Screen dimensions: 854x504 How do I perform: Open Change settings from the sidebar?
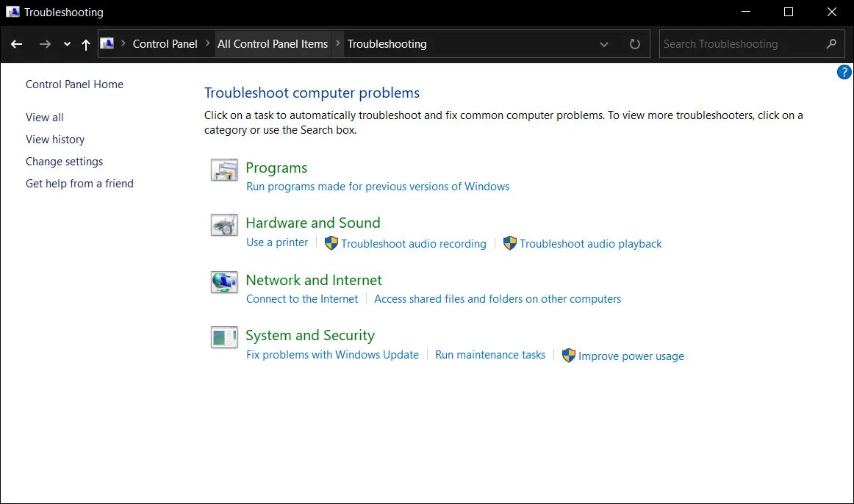(64, 161)
